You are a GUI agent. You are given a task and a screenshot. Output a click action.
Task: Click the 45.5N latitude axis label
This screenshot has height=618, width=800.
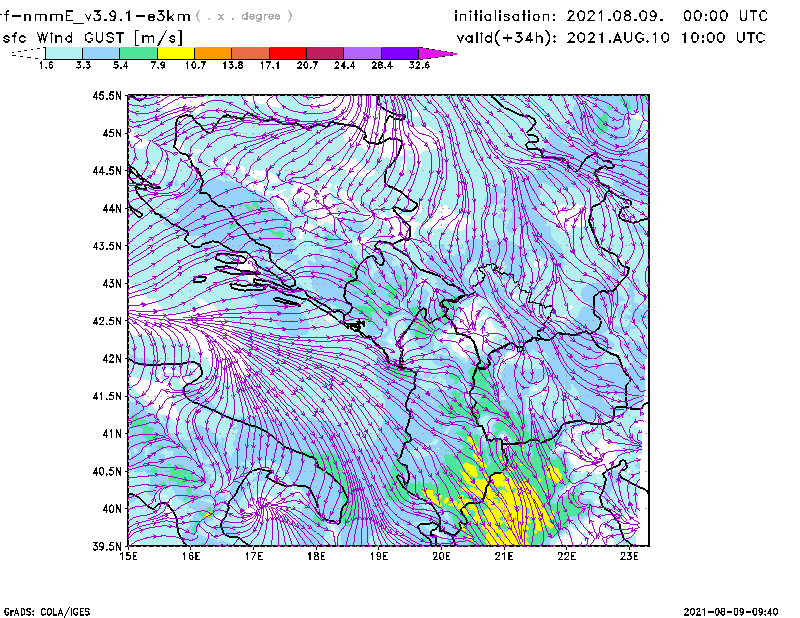tap(107, 96)
